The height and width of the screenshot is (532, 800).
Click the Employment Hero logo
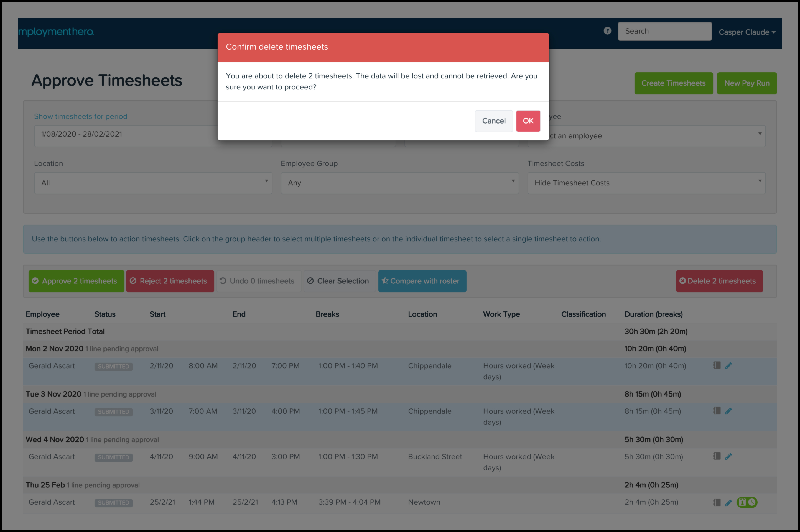56,32
